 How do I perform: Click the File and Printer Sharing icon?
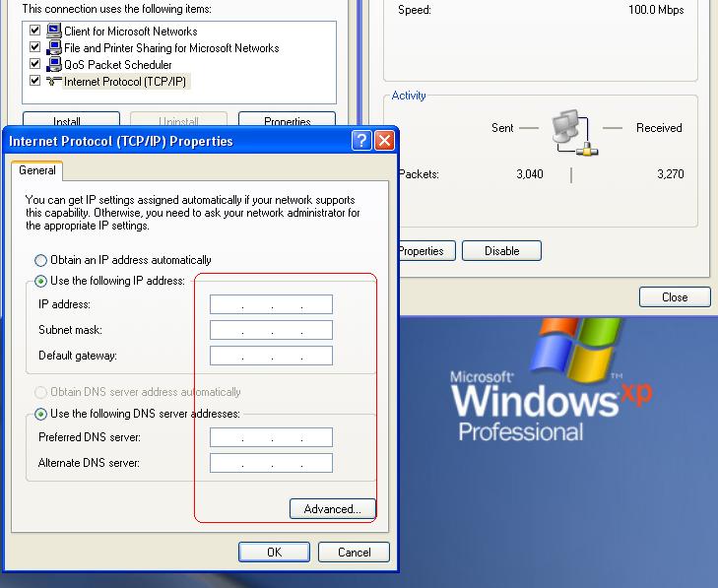click(x=54, y=47)
